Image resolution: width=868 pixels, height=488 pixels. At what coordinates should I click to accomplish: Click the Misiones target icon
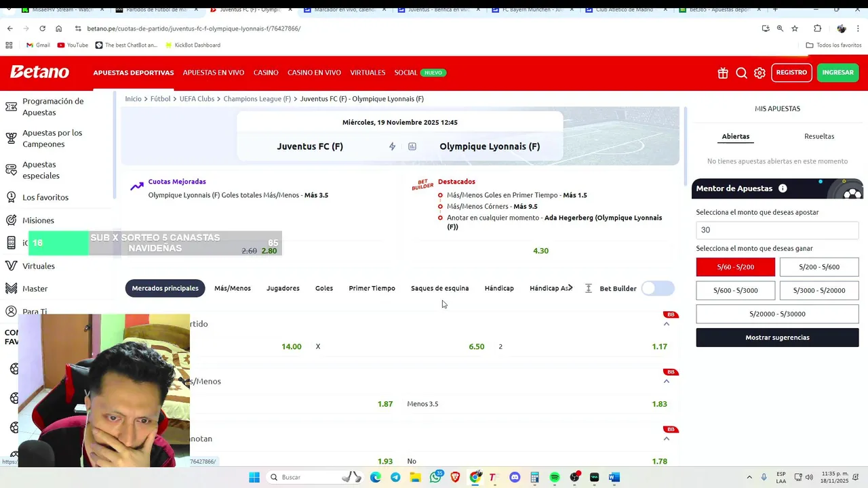(11, 220)
